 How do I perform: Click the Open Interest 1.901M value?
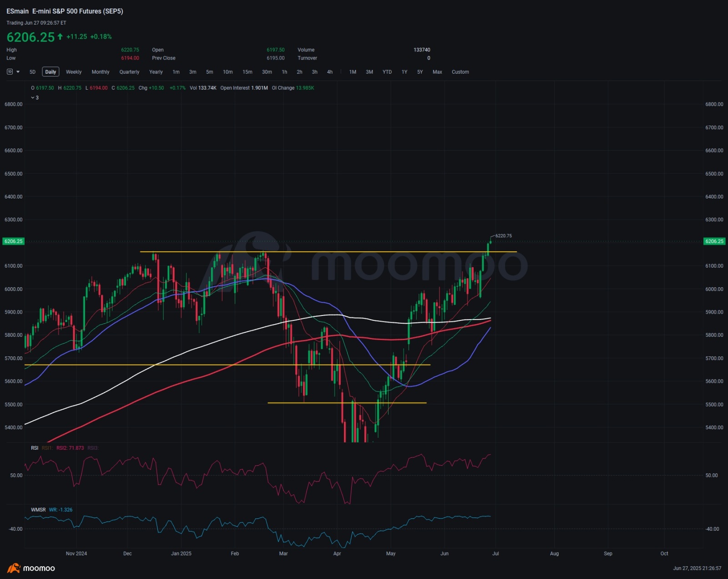[x=244, y=88]
